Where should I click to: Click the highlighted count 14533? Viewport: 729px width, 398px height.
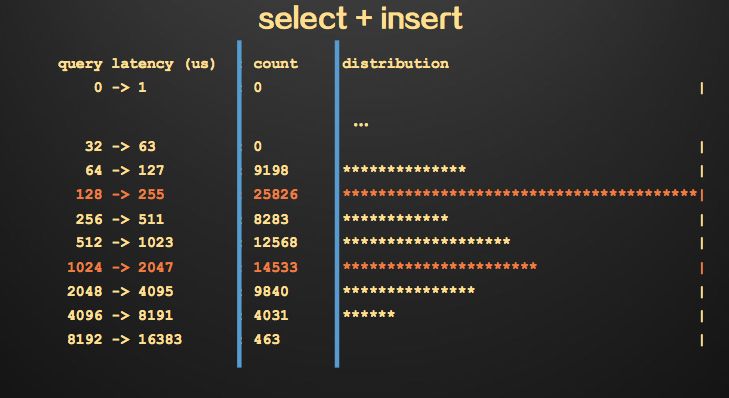tap(276, 267)
